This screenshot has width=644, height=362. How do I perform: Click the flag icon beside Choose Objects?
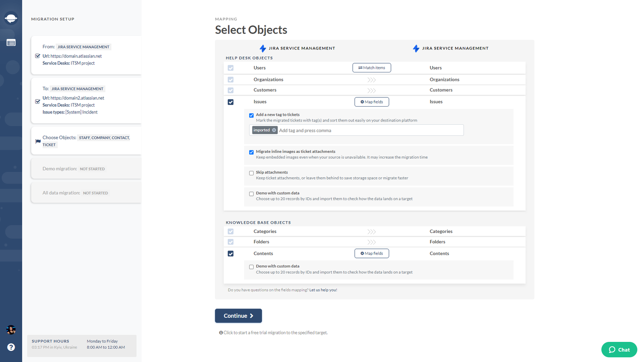click(38, 141)
